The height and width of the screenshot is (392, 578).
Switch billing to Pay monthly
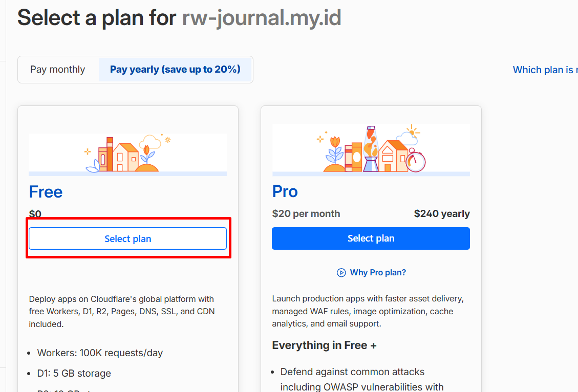[58, 69]
